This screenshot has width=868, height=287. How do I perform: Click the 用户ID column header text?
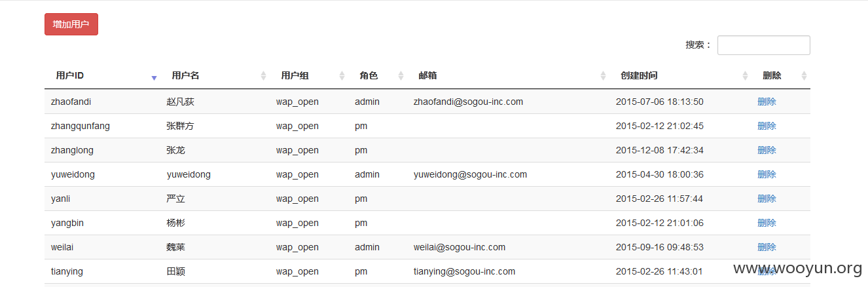pyautogui.click(x=70, y=75)
